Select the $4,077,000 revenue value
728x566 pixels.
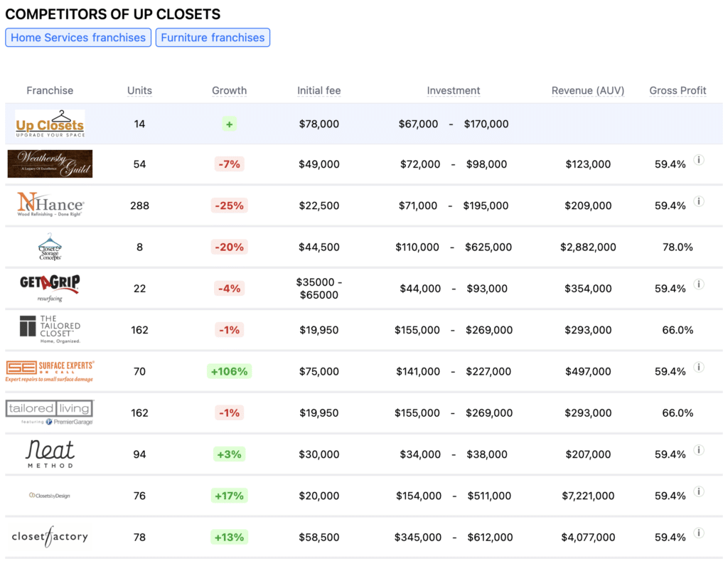(588, 538)
